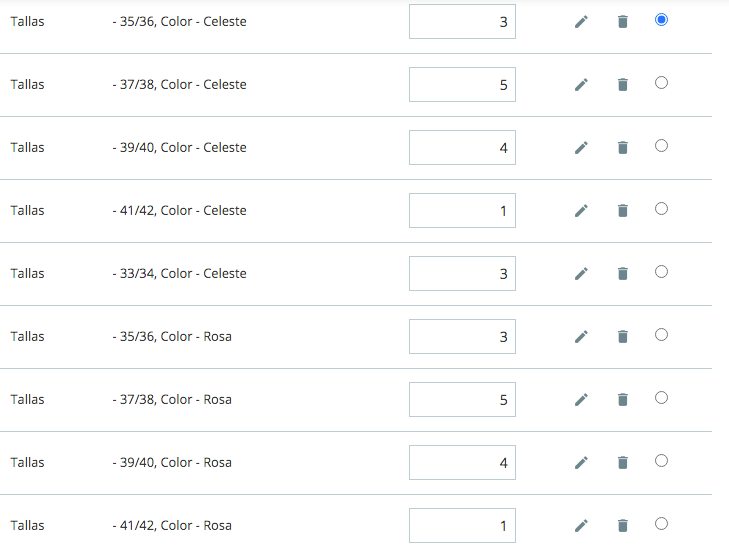
Task: Set 41/42 Rosa as default combination
Action: coord(661,523)
